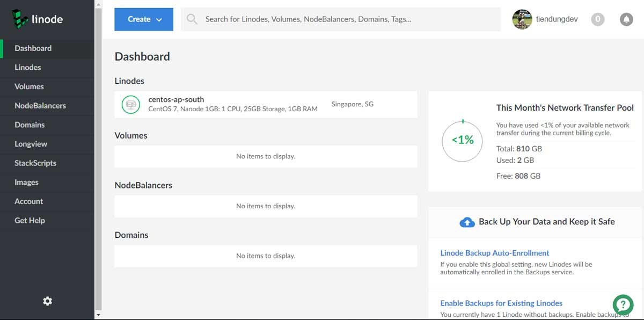Click the Linode logo icon
The image size is (644, 320).
coord(20,18)
